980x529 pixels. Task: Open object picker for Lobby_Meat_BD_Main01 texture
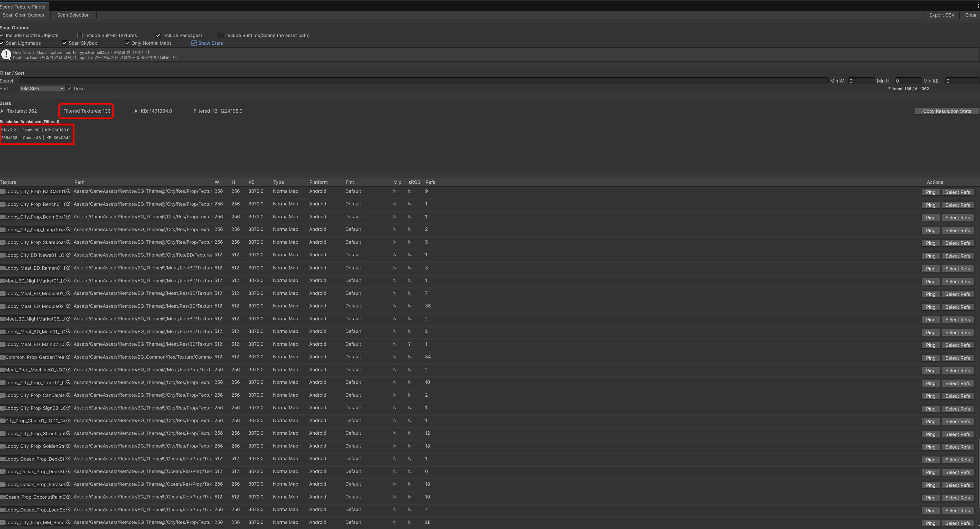69,332
